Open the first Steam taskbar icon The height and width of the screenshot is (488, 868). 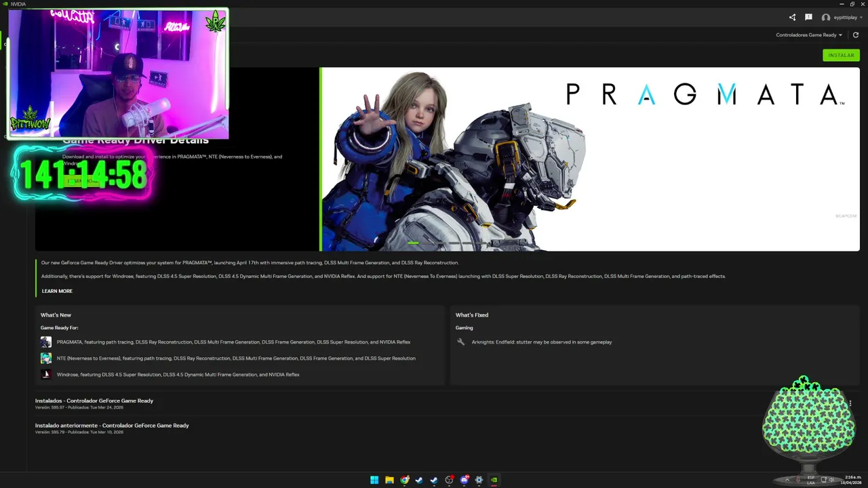[419, 480]
